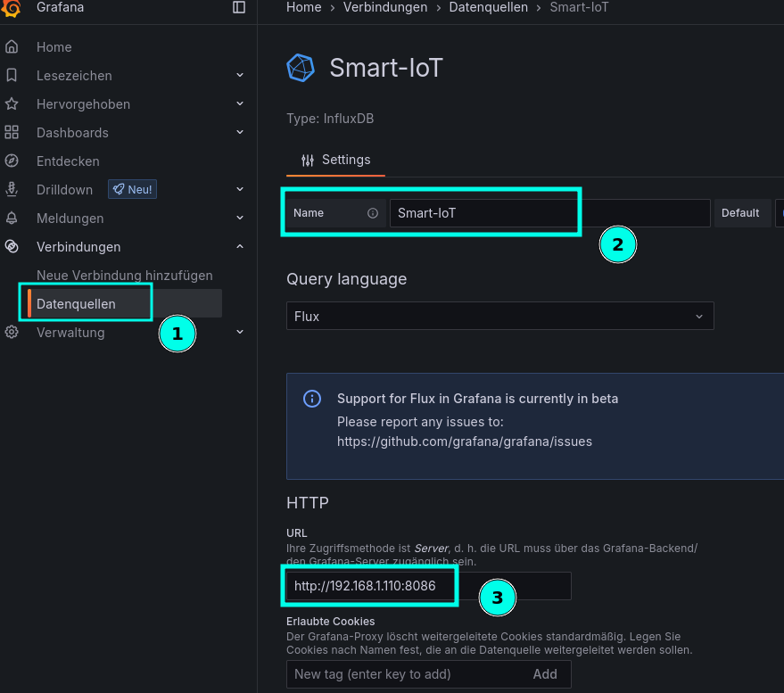Expand the Drilldown section chevron

[240, 189]
